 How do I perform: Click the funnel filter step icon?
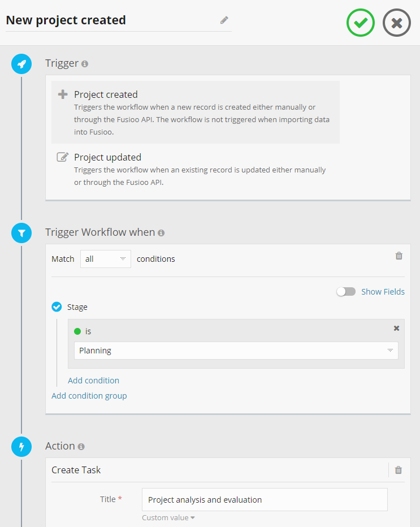[21, 233]
